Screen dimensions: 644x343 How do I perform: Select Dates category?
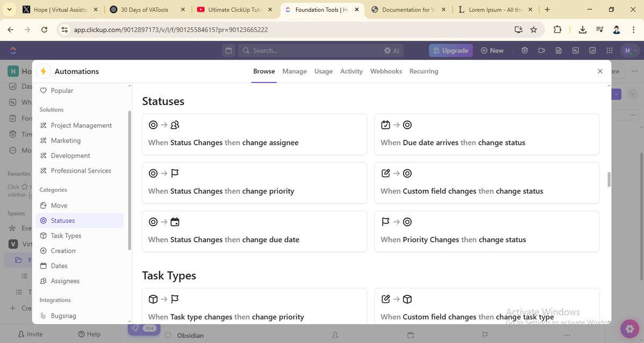pos(54,265)
